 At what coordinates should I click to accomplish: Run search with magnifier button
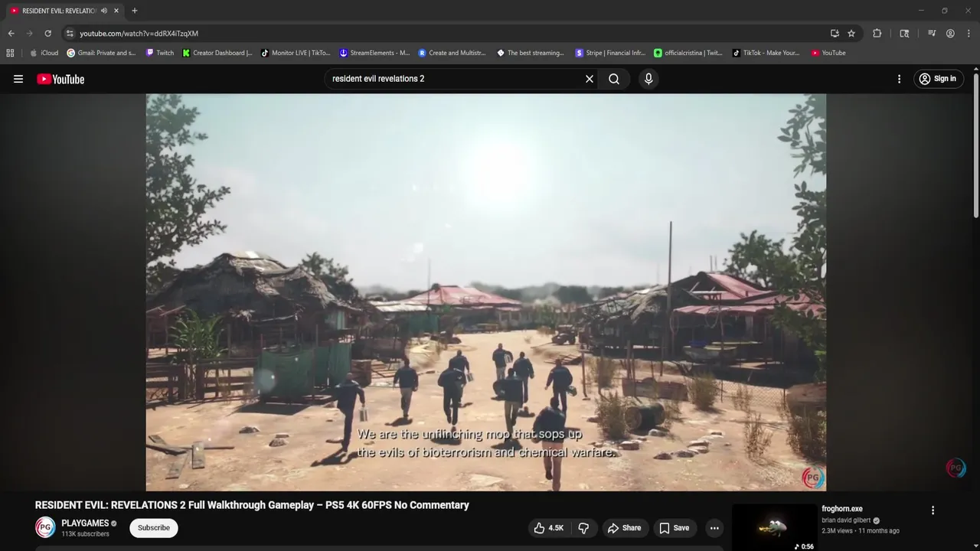click(x=614, y=79)
